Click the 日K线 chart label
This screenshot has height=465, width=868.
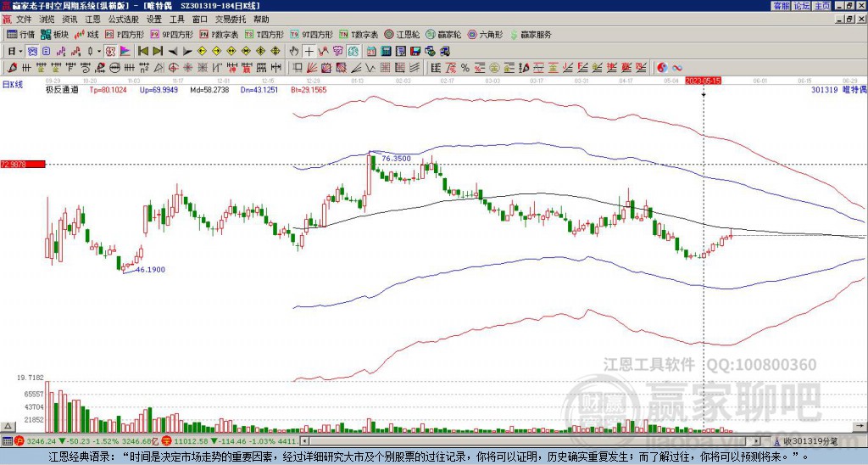point(12,85)
